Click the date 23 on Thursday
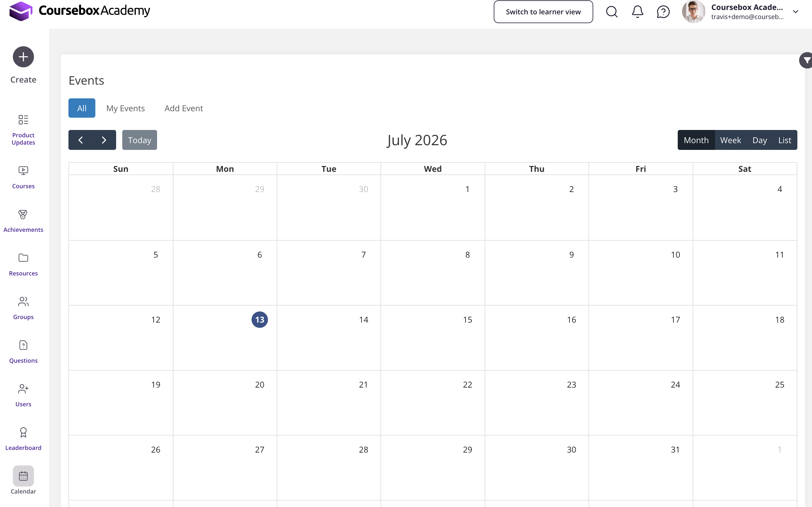812x507 pixels. point(572,385)
